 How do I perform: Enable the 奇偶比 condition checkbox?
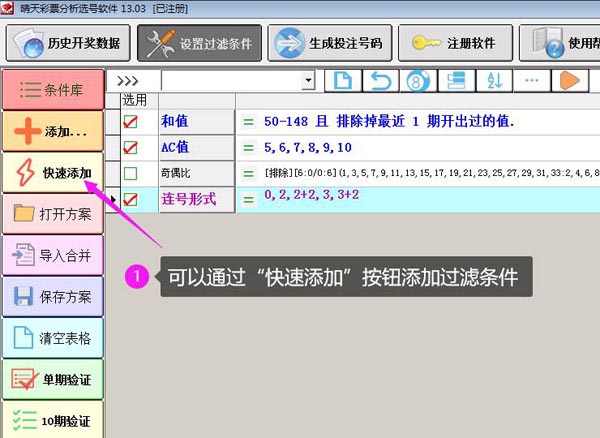coord(130,174)
